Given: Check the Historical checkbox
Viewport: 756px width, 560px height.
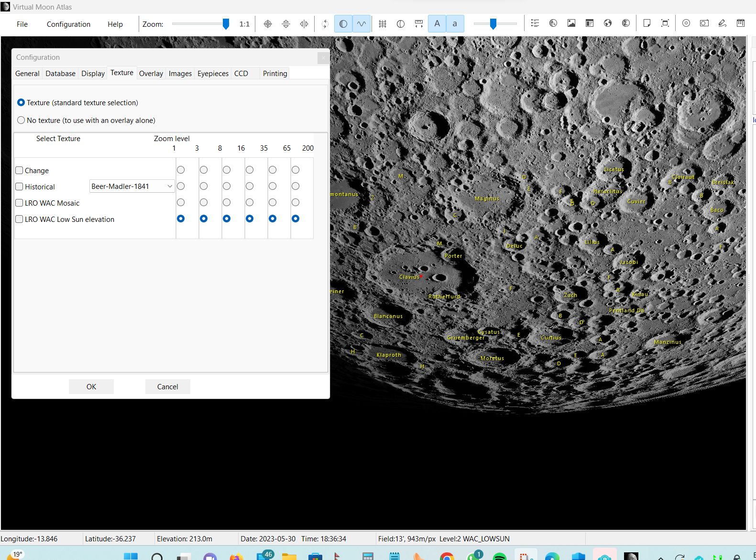Looking at the screenshot, I should point(20,187).
